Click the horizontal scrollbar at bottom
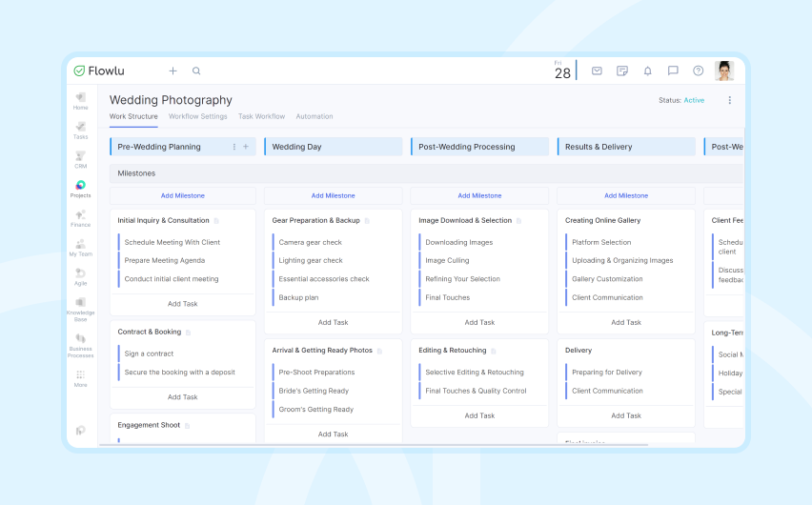Screen dimensions: 812x505 (374, 444)
